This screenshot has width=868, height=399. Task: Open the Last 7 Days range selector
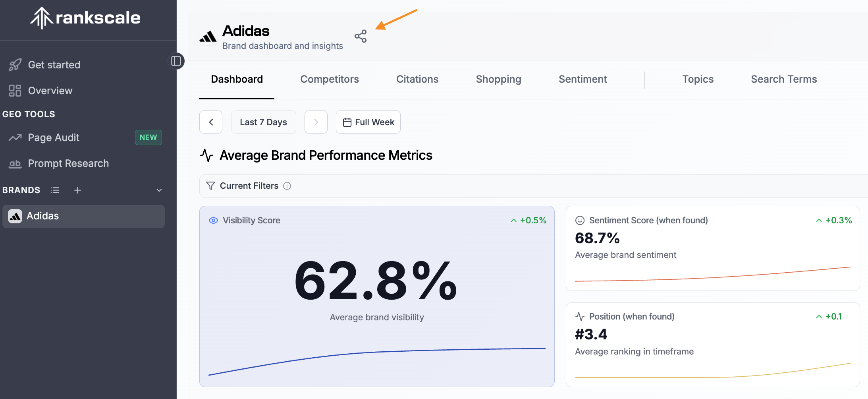coord(264,122)
